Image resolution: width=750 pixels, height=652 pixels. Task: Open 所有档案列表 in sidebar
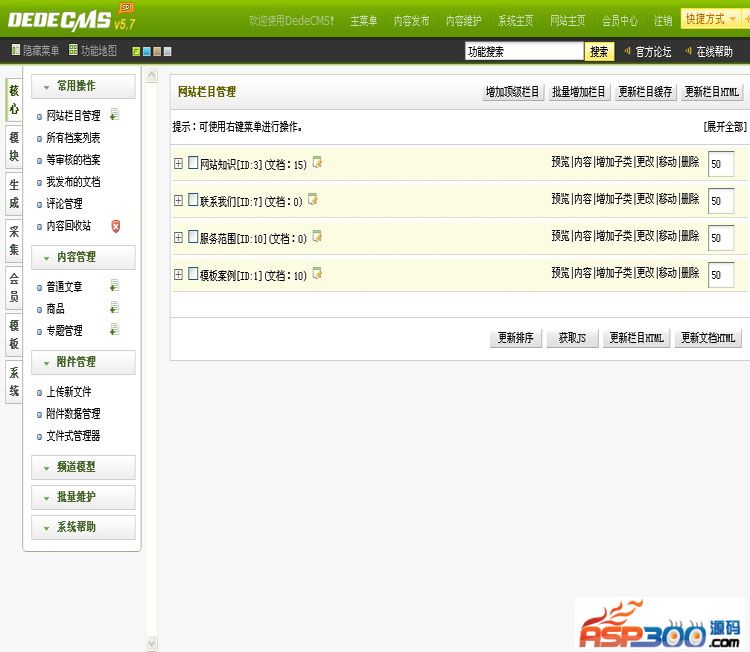coord(73,138)
